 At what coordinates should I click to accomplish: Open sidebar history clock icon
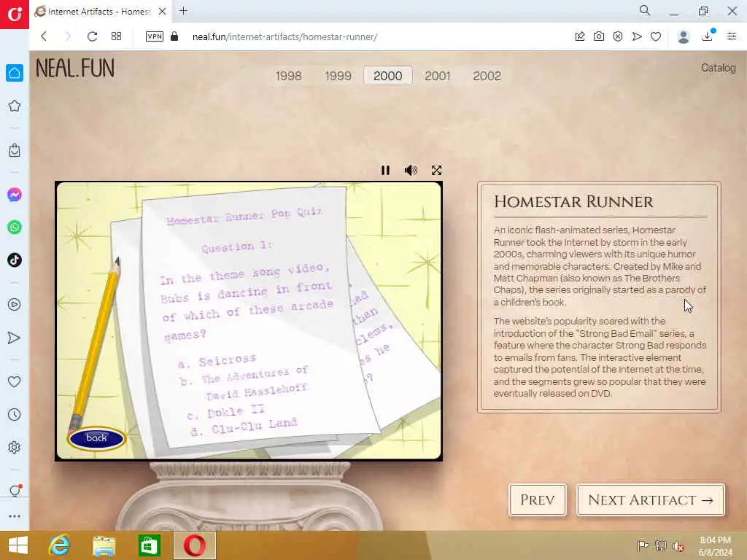[15, 414]
